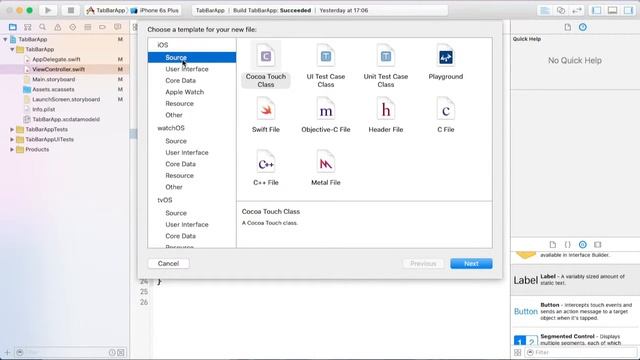Stop the running build
Image resolution: width=640 pixels, height=360 pixels.
(x=71, y=10)
